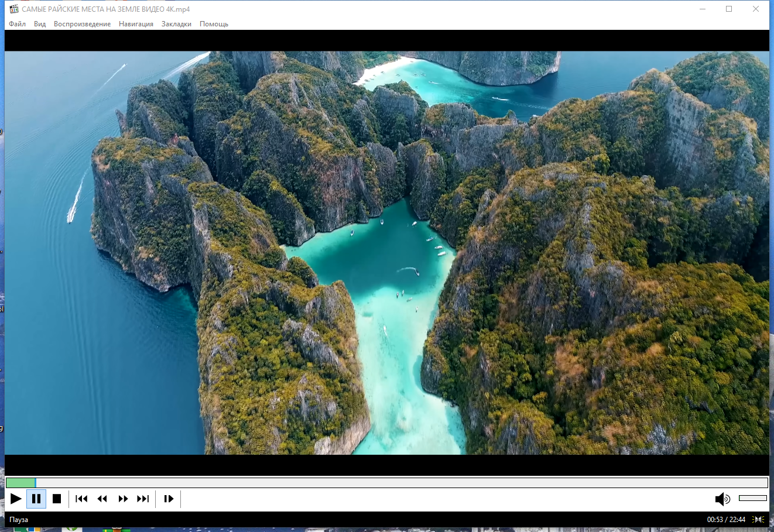The height and width of the screenshot is (532, 774).
Task: Skip to the next track
Action: point(143,499)
